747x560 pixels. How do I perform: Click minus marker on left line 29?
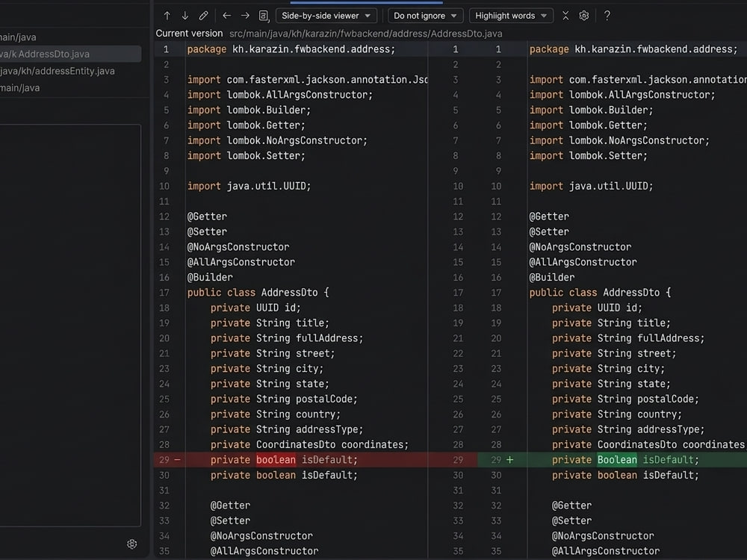(177, 459)
